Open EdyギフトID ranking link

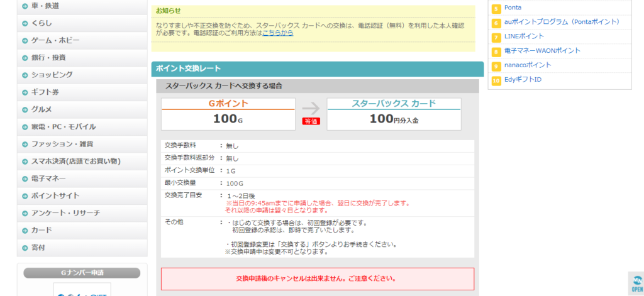click(523, 79)
